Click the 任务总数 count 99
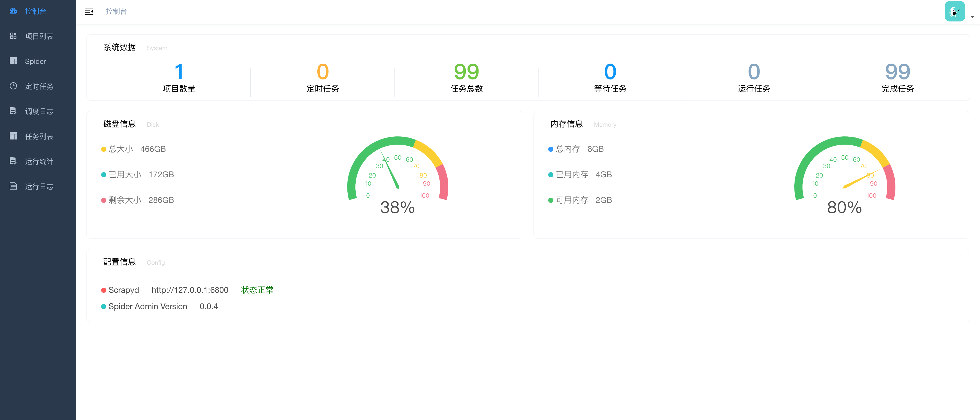This screenshot has height=420, width=980. 466,72
